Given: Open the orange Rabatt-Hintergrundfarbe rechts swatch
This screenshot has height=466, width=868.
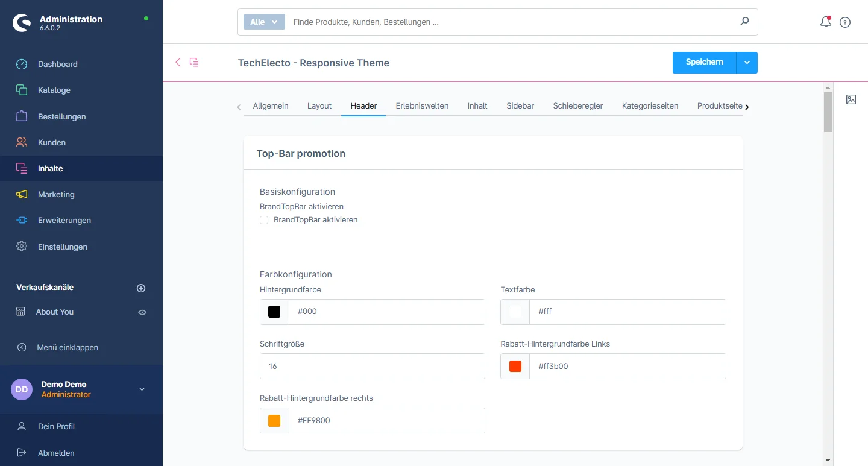Looking at the screenshot, I should 274,421.
